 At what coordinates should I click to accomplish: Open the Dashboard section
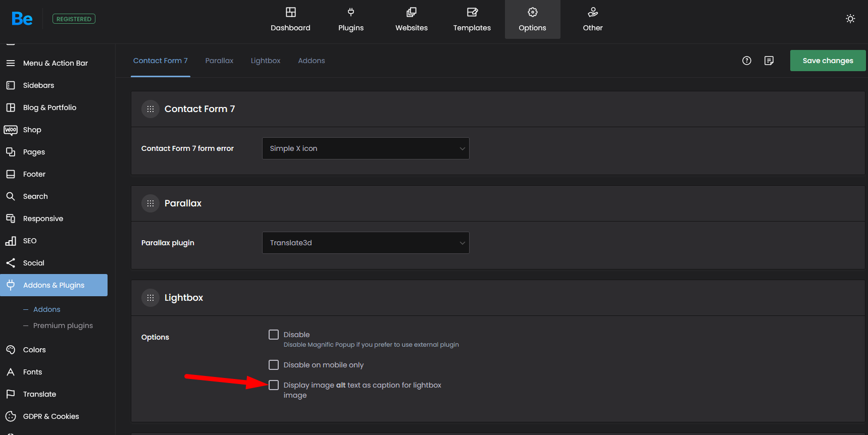[x=290, y=20]
